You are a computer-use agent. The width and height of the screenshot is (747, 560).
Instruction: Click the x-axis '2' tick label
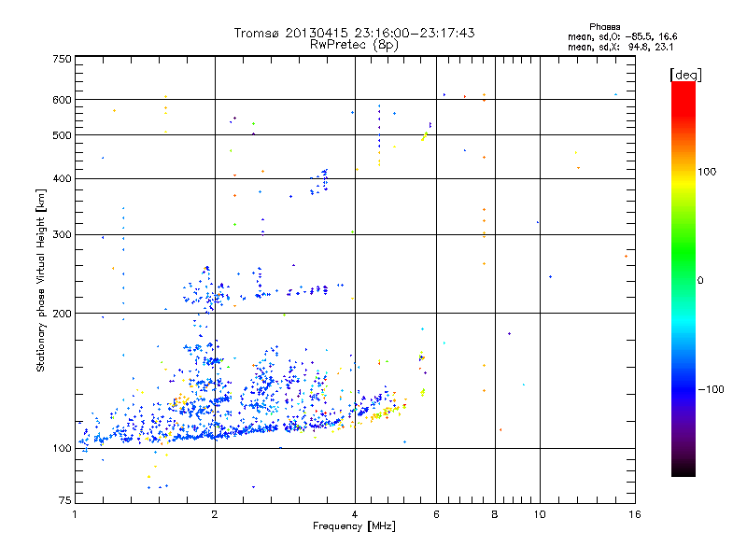[x=215, y=514]
